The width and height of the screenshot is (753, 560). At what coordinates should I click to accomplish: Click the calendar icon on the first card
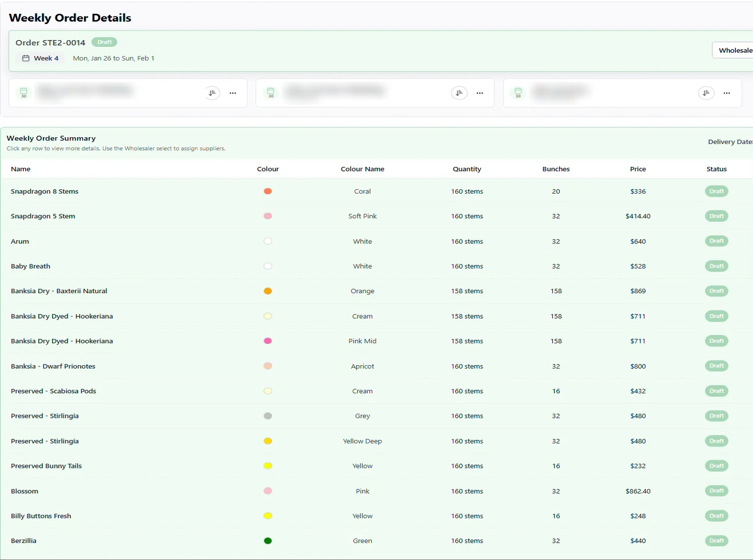click(x=23, y=93)
